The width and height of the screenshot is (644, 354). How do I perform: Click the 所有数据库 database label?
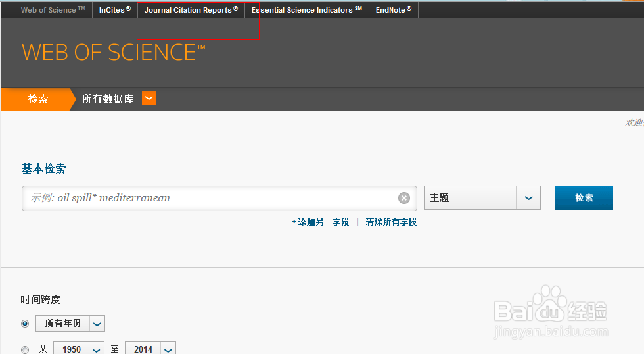[x=108, y=99]
